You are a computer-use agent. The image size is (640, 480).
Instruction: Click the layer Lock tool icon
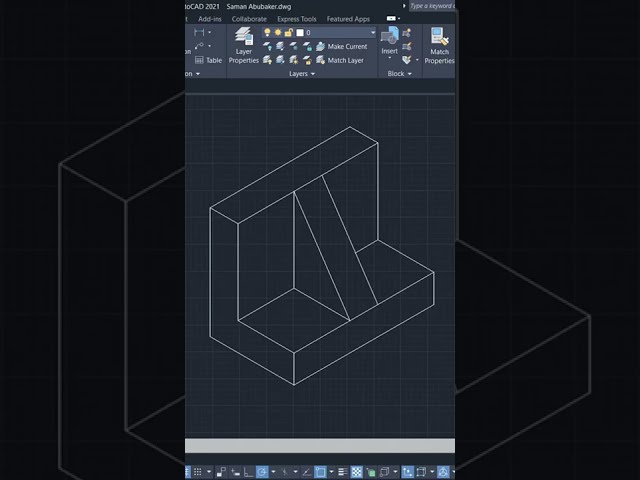coord(307,47)
